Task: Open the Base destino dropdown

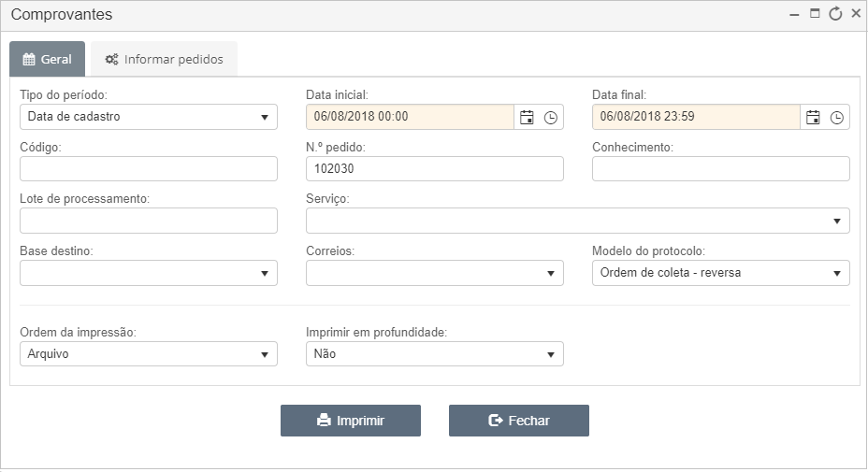Action: [149, 273]
